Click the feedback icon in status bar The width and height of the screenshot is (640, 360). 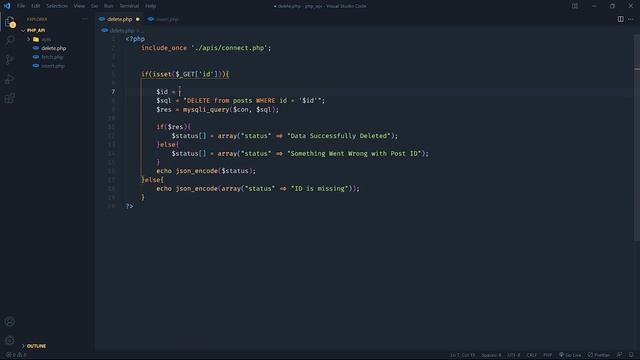[620, 355]
